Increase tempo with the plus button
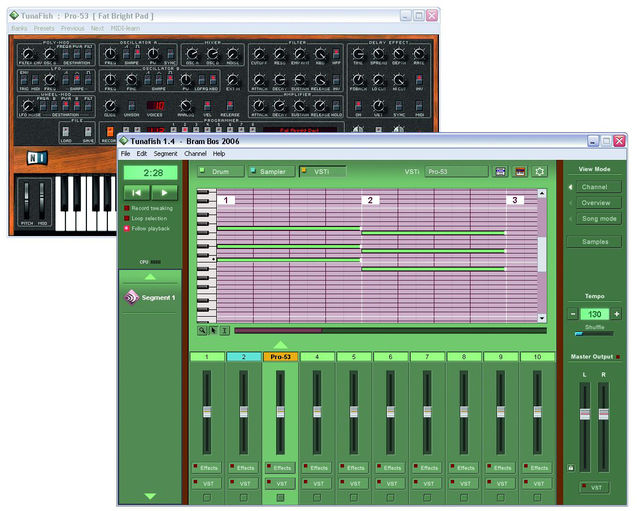 617,314
